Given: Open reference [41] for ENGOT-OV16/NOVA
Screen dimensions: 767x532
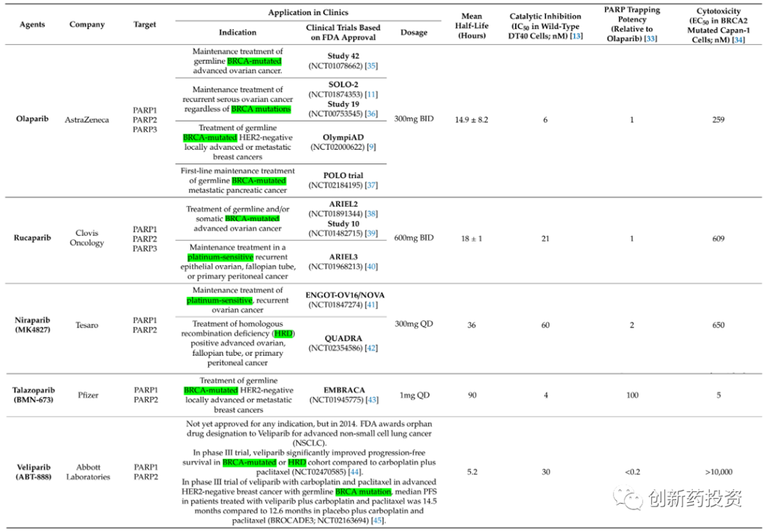Looking at the screenshot, I should click(x=371, y=305).
